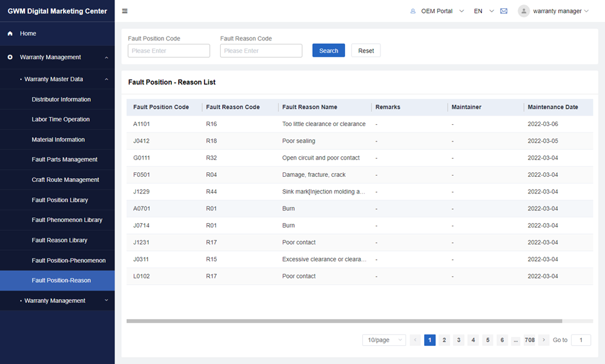
Task: Click cell J1231
Action: 141,242
